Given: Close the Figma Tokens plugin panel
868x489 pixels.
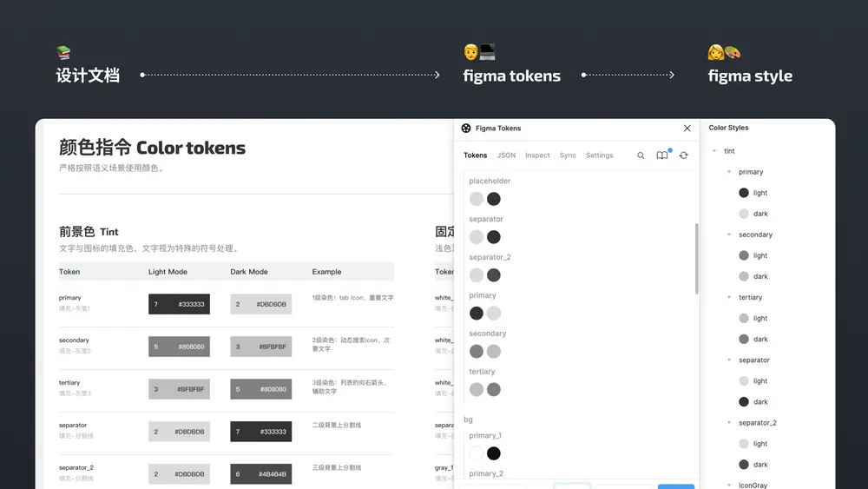Looking at the screenshot, I should pyautogui.click(x=687, y=128).
